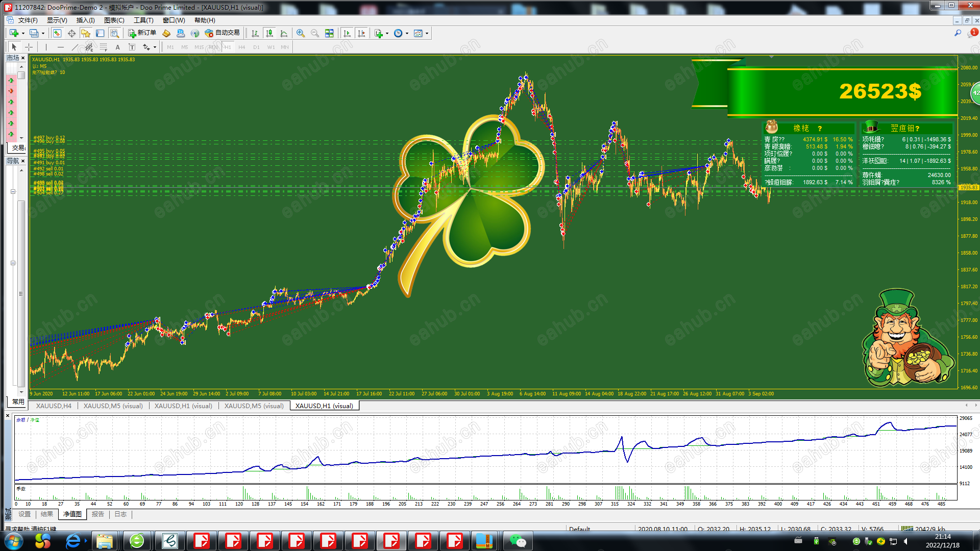Open the 报告 tester tab
The width and height of the screenshot is (980, 551).
click(x=97, y=514)
